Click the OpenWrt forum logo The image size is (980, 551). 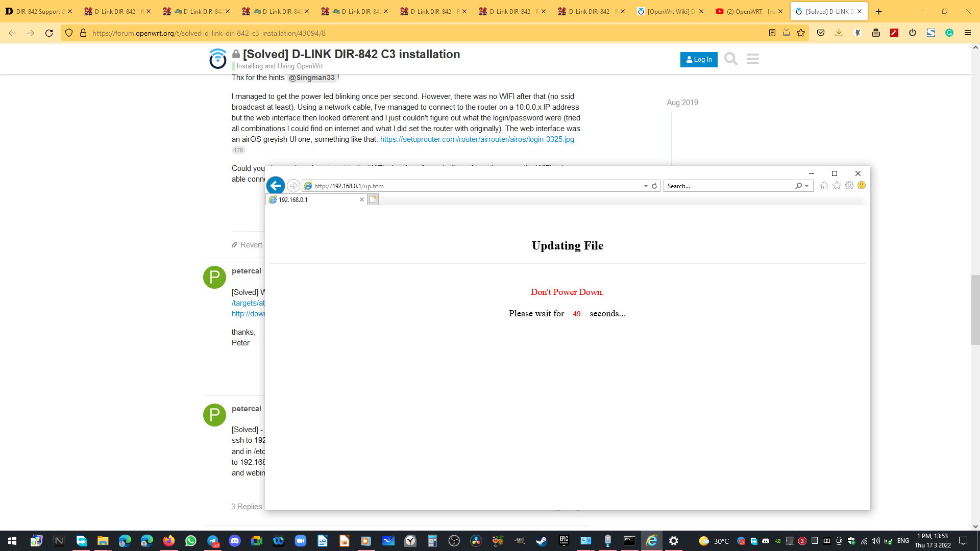[x=218, y=59]
